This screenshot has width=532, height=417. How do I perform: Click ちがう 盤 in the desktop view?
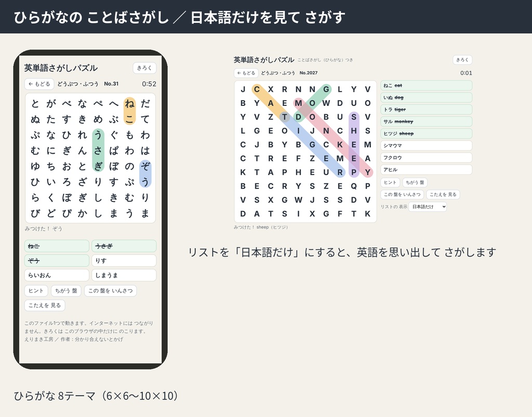(x=415, y=182)
